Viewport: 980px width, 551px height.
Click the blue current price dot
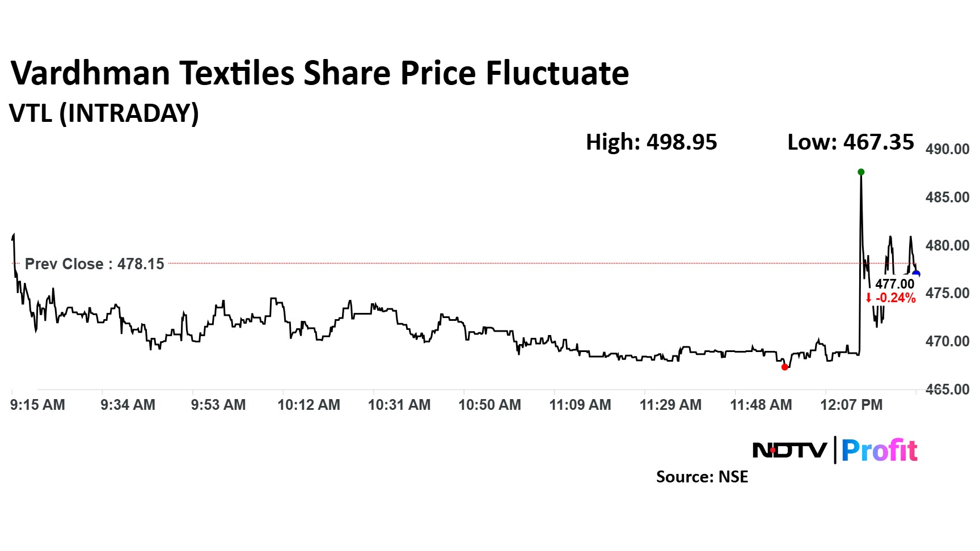[x=916, y=274]
